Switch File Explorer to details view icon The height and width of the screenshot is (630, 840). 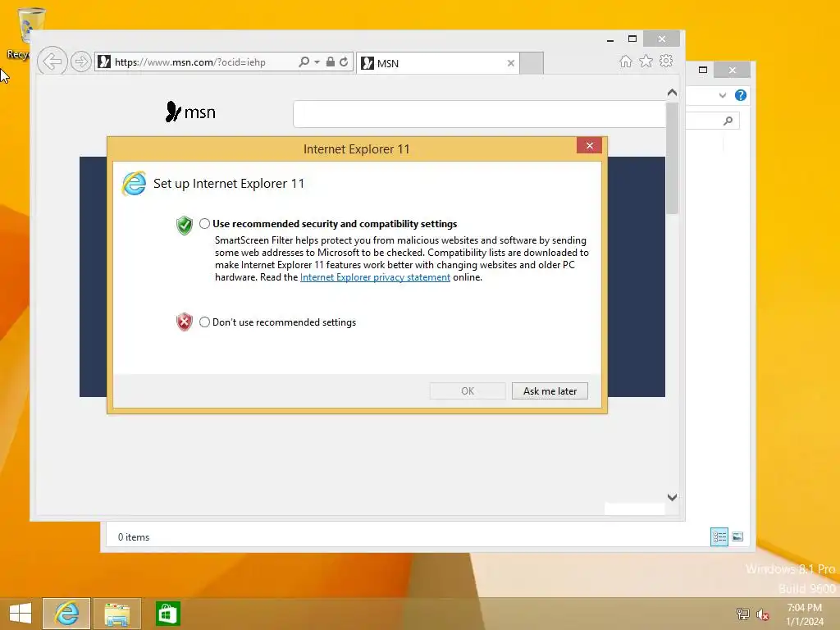click(x=719, y=536)
